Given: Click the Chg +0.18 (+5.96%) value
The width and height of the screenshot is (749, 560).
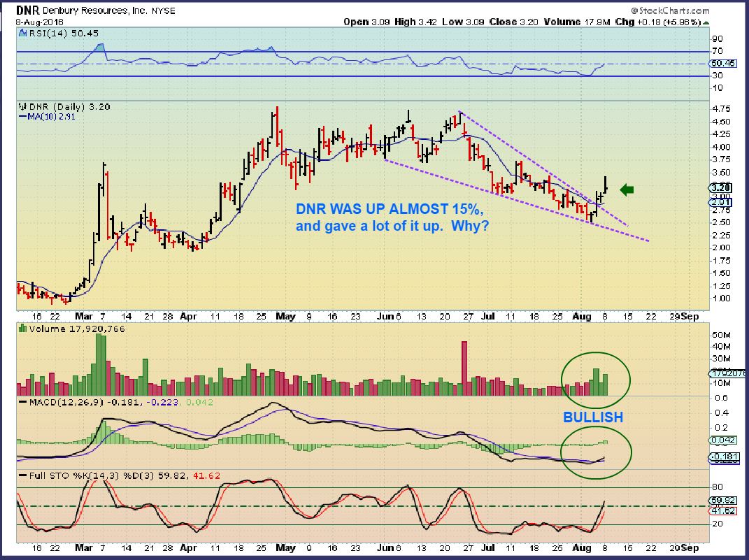Looking at the screenshot, I should pyautogui.click(x=658, y=22).
